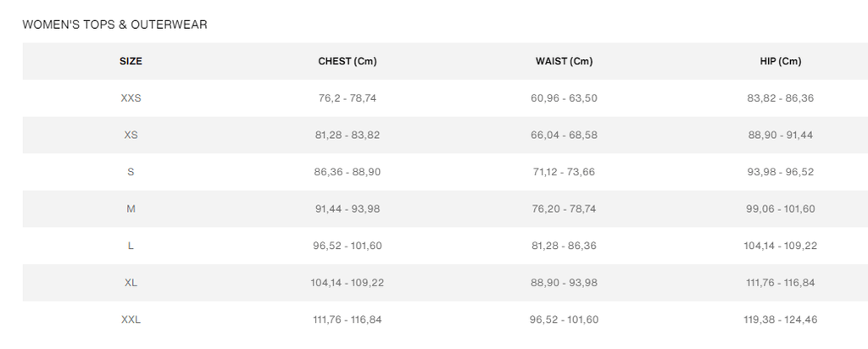Select the M size label
868x349 pixels.
pos(131,209)
